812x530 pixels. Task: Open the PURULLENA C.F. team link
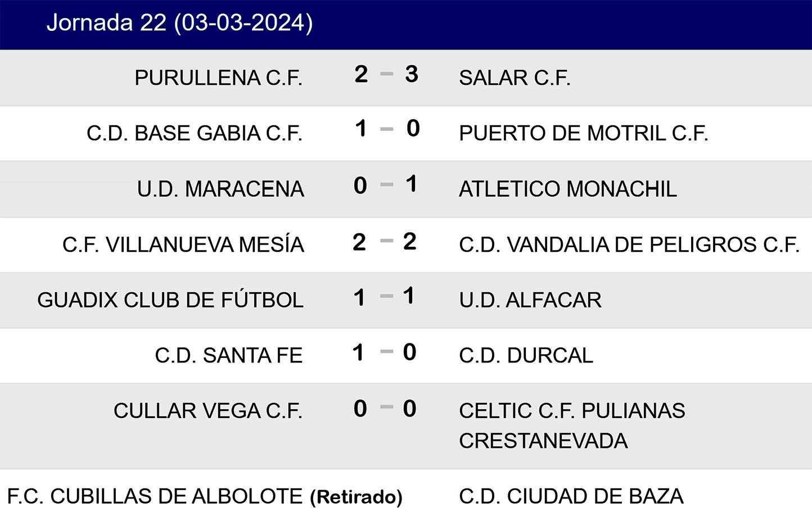[218, 78]
